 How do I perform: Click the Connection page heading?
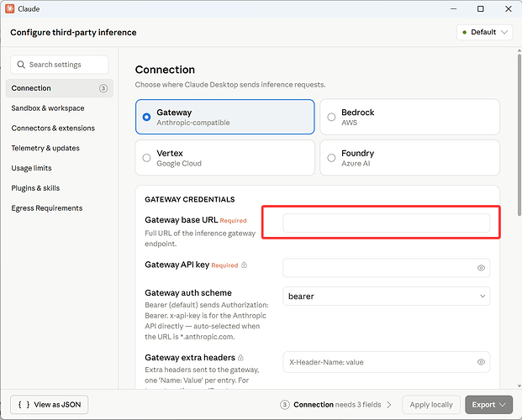click(165, 70)
